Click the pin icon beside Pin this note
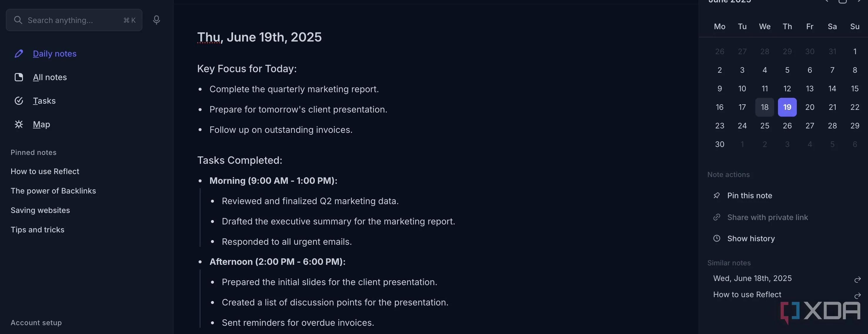This screenshot has height=334, width=868. pyautogui.click(x=717, y=196)
